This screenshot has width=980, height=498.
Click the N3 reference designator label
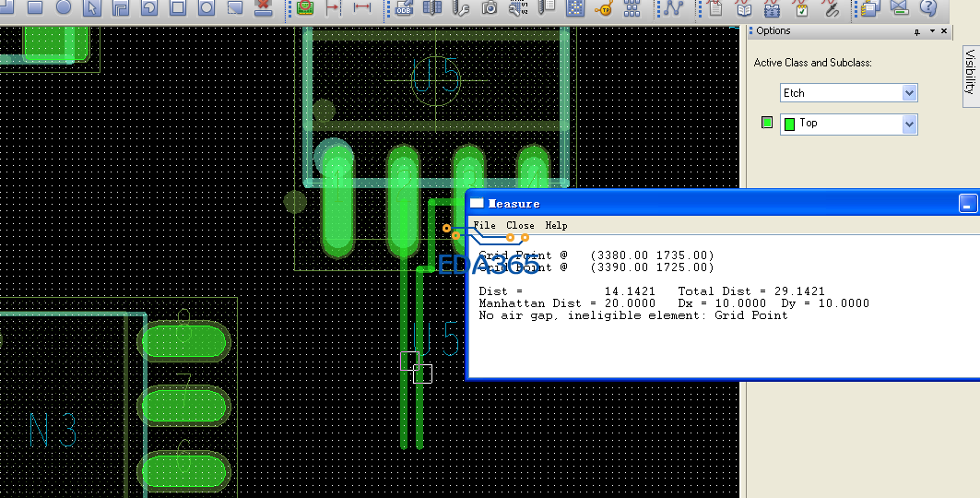tap(53, 429)
